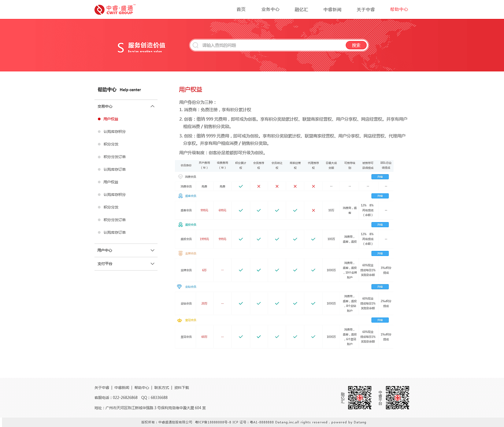Select 认购库存积分 in the sidebar
The image size is (504, 427).
click(115, 131)
